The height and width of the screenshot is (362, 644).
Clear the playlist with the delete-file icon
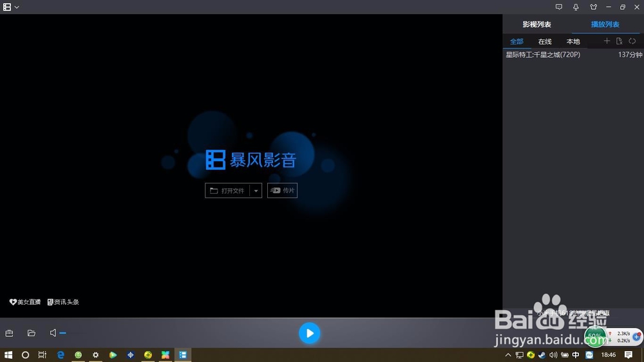620,41
